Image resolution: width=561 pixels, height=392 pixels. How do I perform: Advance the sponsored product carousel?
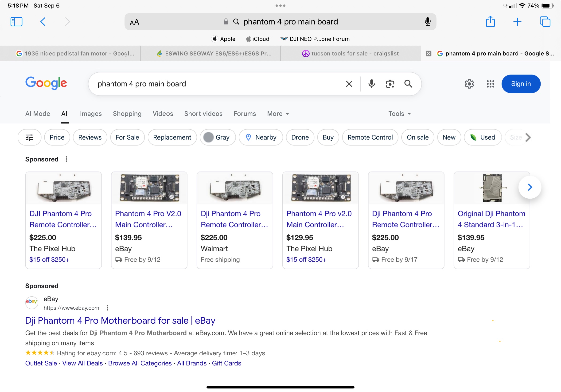530,187
